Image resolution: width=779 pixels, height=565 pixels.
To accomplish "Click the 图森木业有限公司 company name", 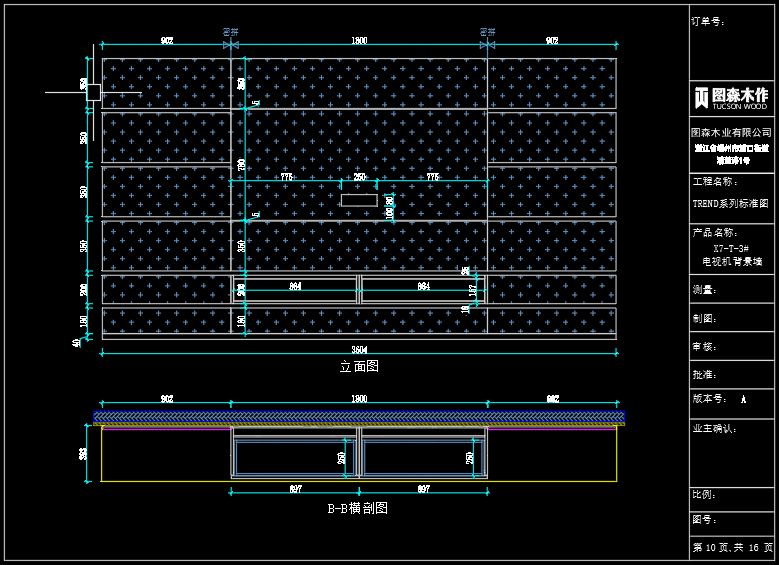I will (x=732, y=132).
